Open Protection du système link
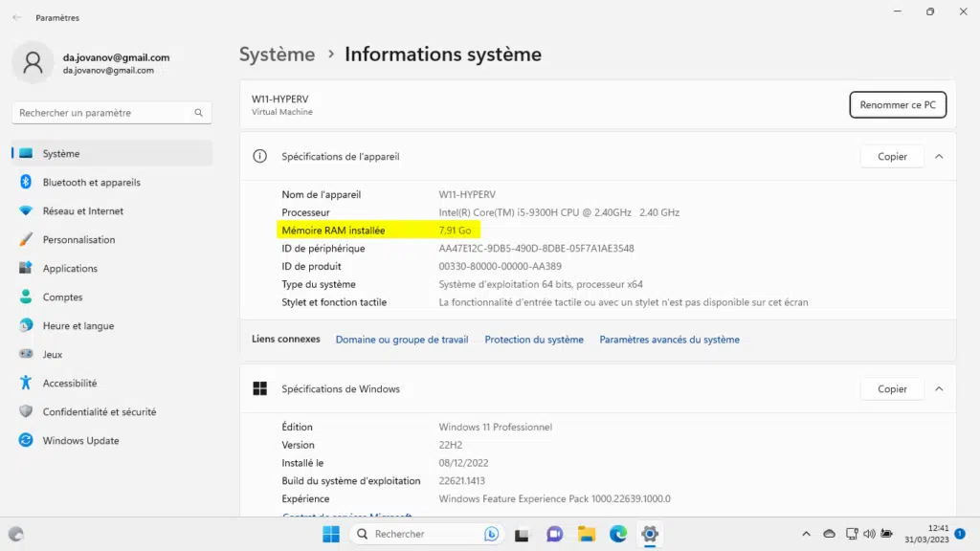Viewport: 980px width, 551px height. click(534, 340)
